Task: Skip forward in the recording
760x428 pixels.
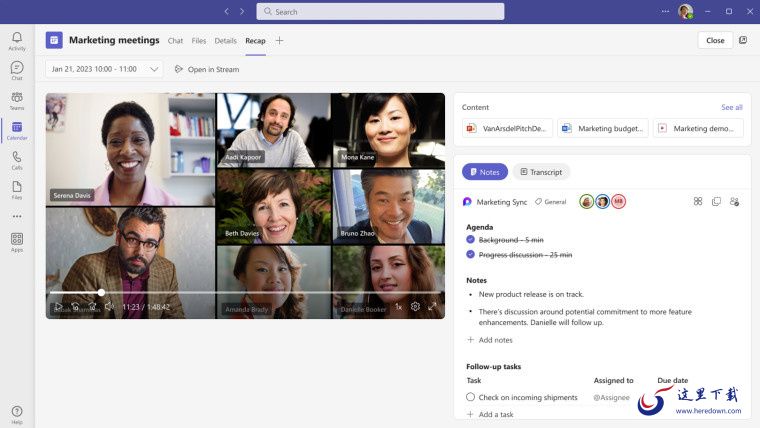Action: (x=92, y=306)
